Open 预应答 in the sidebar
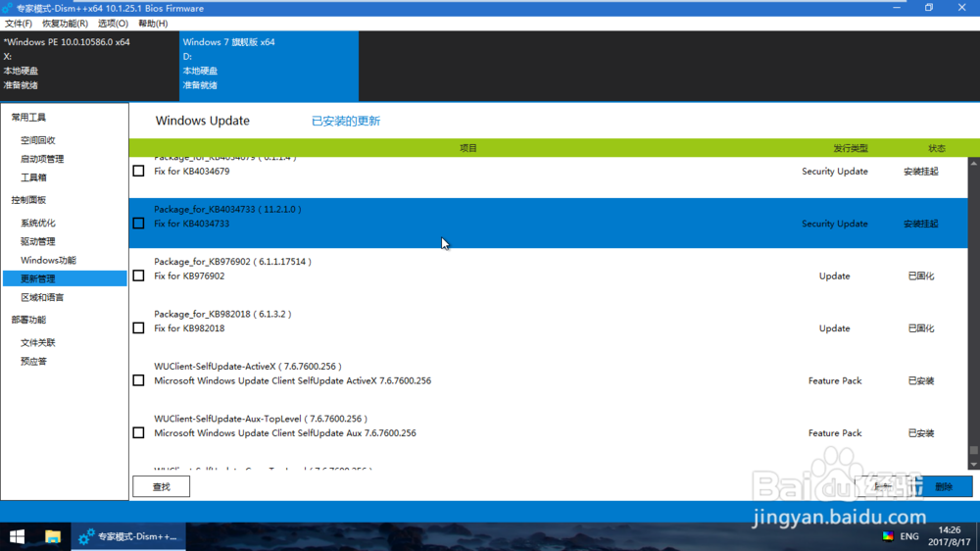This screenshot has height=551, width=980. [33, 362]
